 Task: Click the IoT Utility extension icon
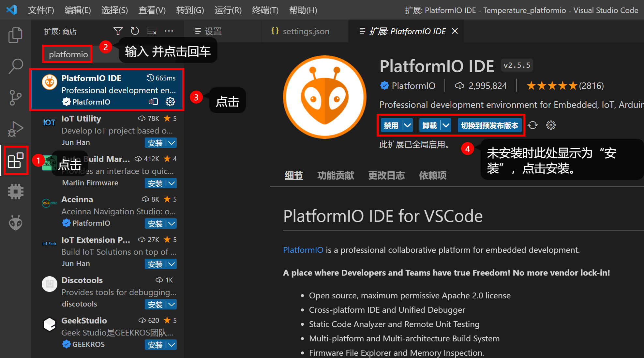(50, 122)
